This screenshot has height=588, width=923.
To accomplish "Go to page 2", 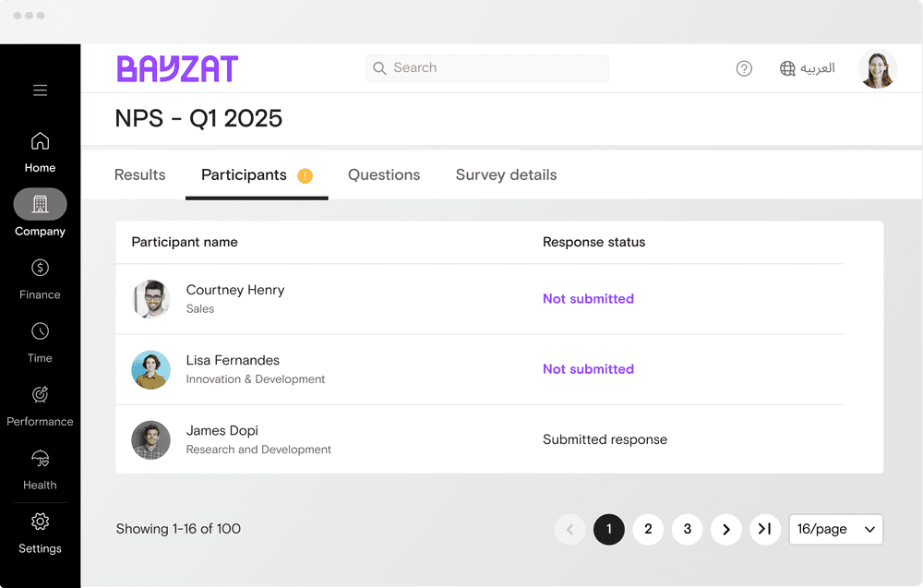I will tap(648, 529).
